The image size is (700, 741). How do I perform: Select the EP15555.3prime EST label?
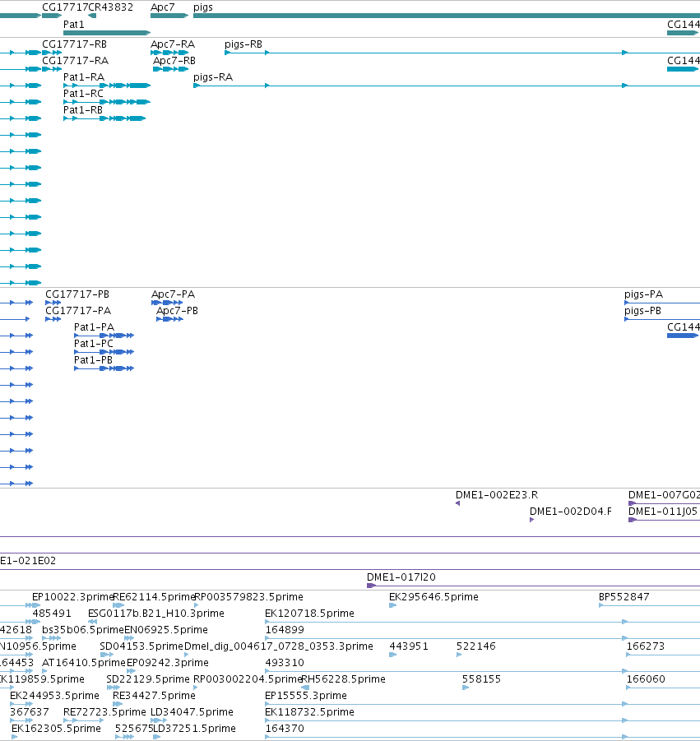306,696
